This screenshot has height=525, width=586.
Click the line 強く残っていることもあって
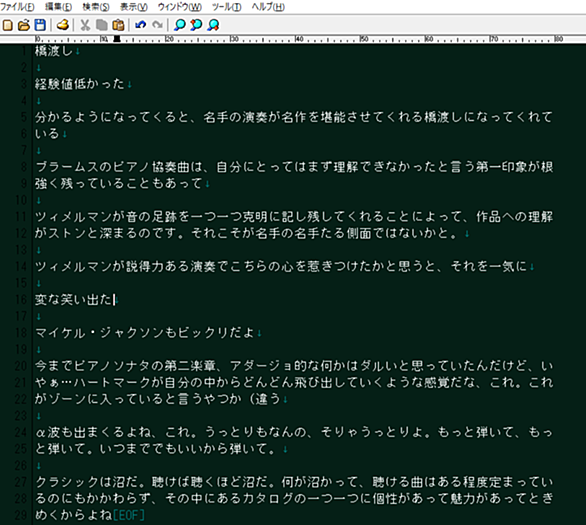[119, 183]
